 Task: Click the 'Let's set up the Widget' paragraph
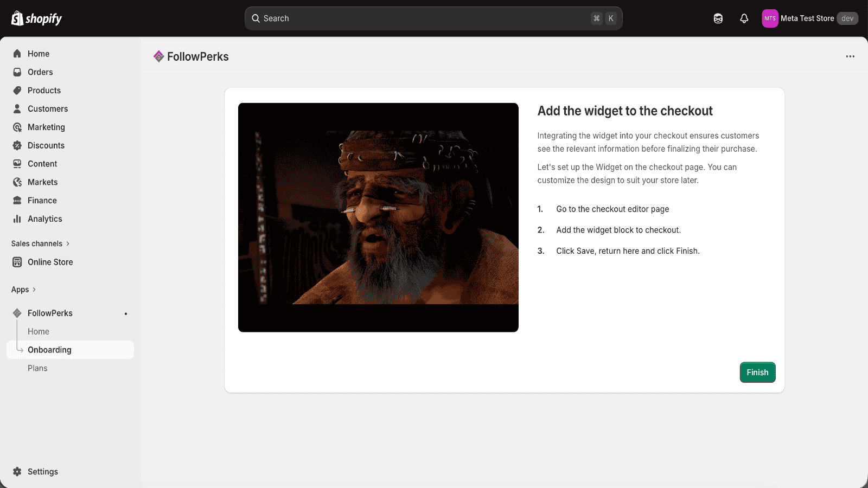[637, 174]
